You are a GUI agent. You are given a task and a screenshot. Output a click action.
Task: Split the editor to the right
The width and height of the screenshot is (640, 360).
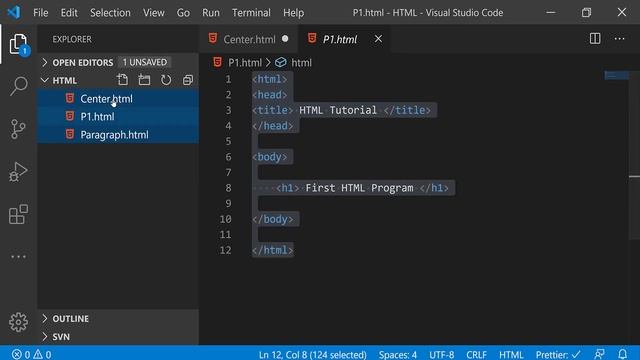pos(595,39)
